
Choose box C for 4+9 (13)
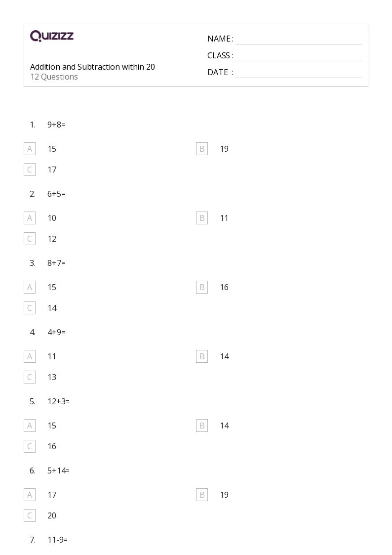[30, 377]
